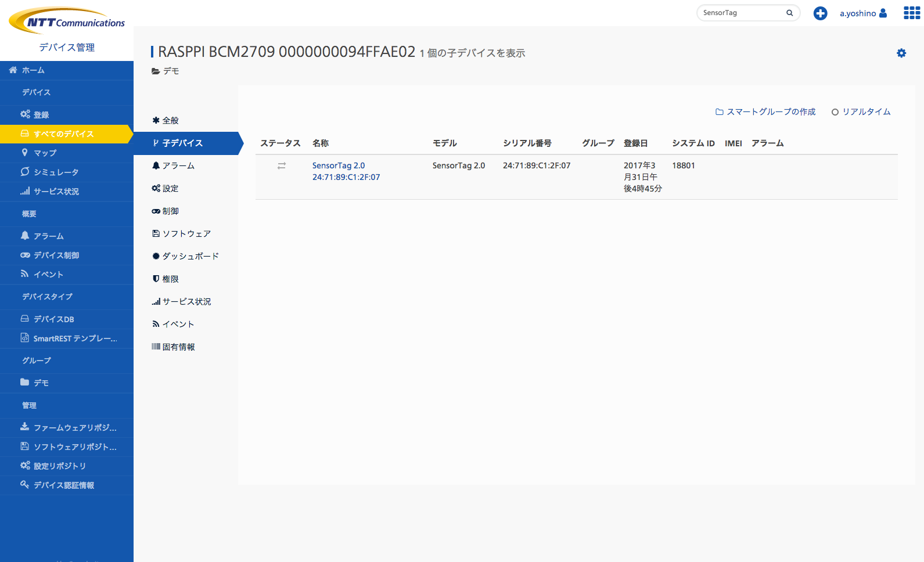The image size is (924, 562).
Task: Click the blue plus add icon
Action: [820, 13]
